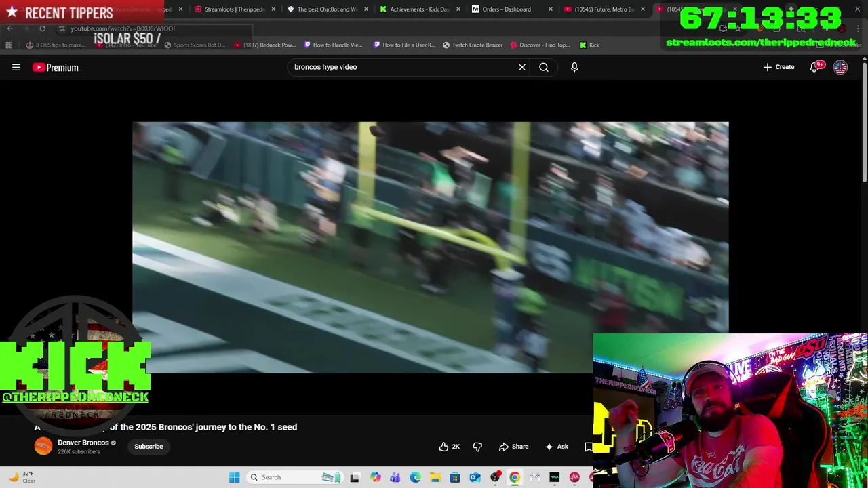Open Task View on the taskbar
This screenshot has width=868, height=488.
tap(355, 477)
